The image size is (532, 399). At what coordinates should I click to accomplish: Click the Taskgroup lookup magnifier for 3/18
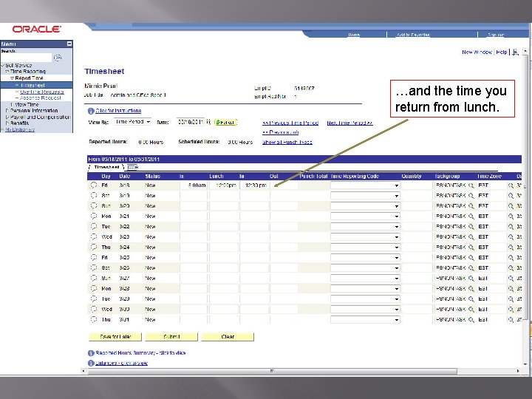pos(471,185)
